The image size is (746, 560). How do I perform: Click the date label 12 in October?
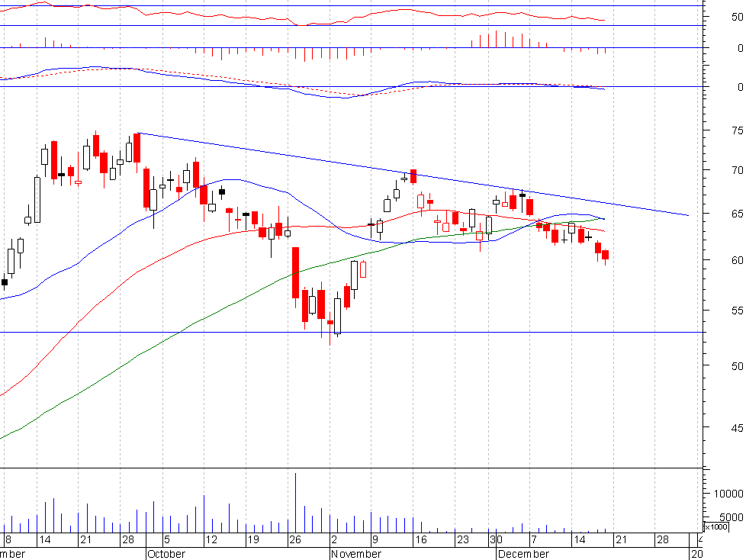click(x=211, y=539)
